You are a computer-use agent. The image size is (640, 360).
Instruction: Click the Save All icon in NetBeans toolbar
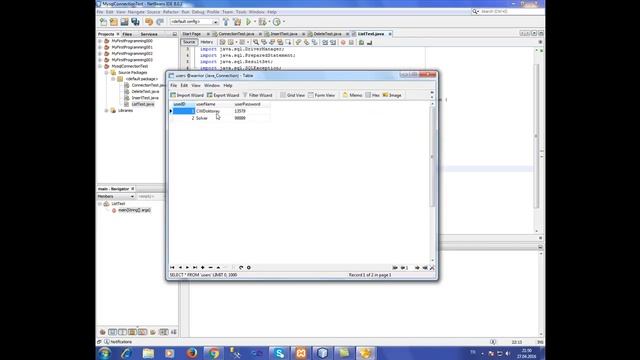coord(135,22)
